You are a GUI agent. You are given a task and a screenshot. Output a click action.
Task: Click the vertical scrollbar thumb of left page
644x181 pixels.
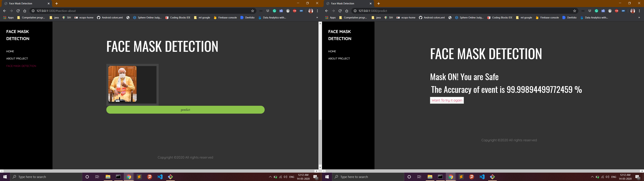(320, 142)
